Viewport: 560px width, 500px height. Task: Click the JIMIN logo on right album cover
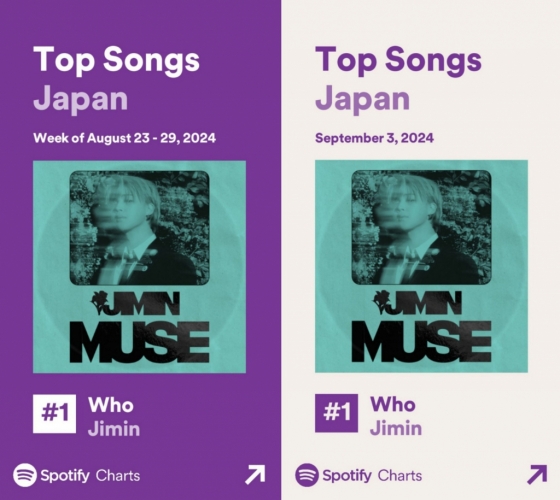[417, 303]
